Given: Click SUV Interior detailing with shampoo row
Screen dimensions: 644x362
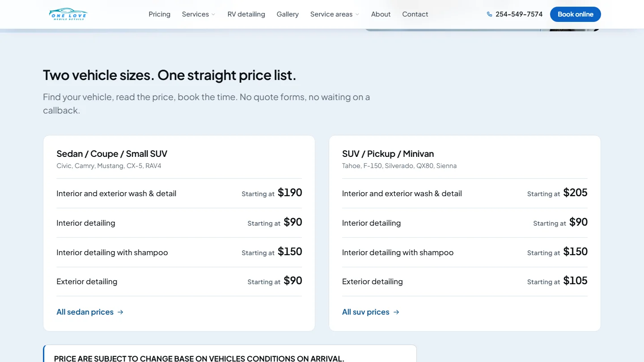Looking at the screenshot, I should point(465,253).
